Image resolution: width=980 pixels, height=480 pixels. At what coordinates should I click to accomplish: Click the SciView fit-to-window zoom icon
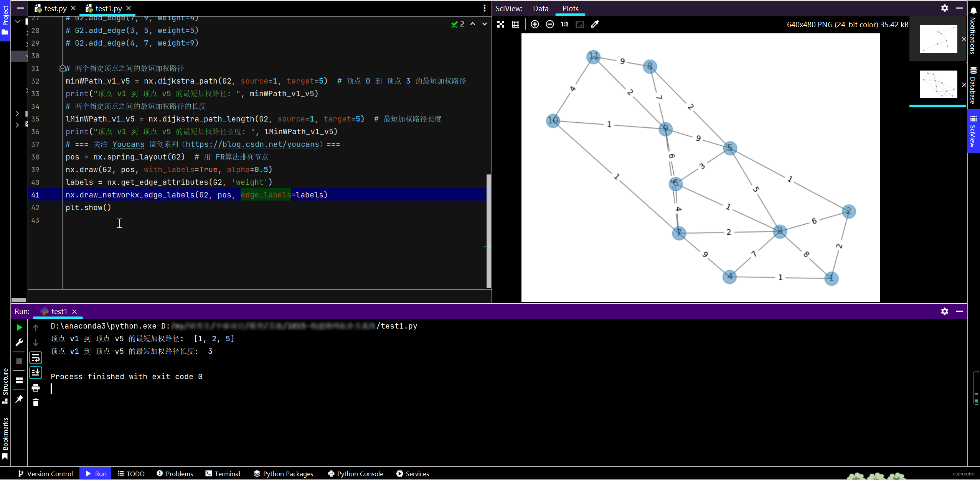point(501,24)
